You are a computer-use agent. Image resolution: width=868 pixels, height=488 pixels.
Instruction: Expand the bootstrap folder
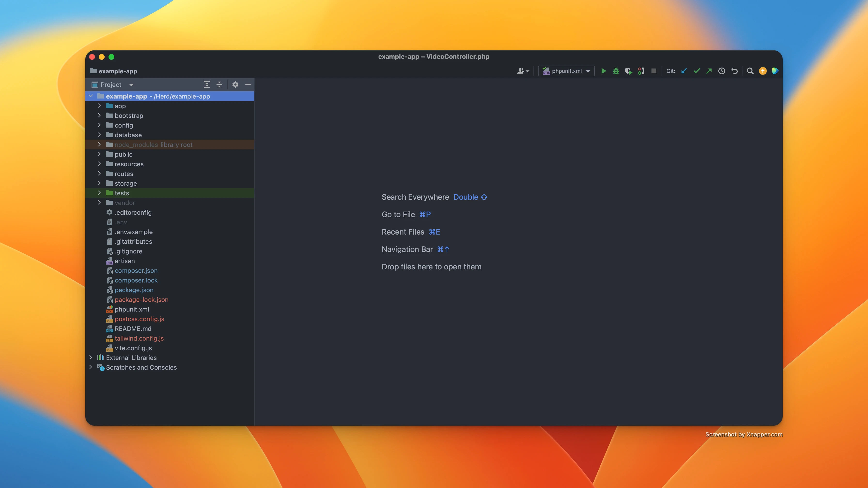pyautogui.click(x=99, y=115)
